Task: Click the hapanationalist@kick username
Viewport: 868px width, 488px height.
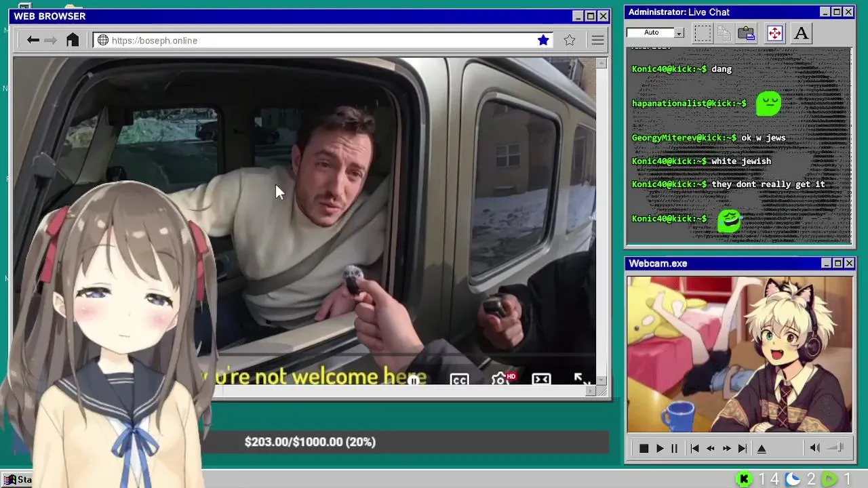Action: coord(689,104)
